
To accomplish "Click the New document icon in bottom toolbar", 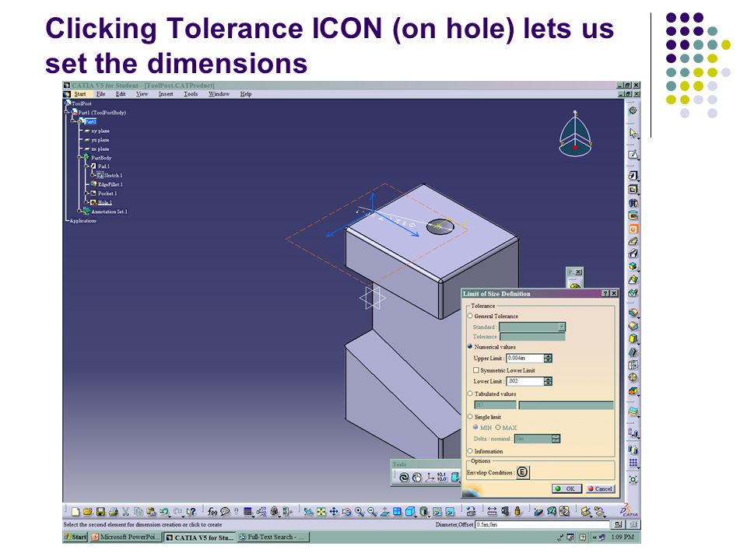I will pos(75,512).
